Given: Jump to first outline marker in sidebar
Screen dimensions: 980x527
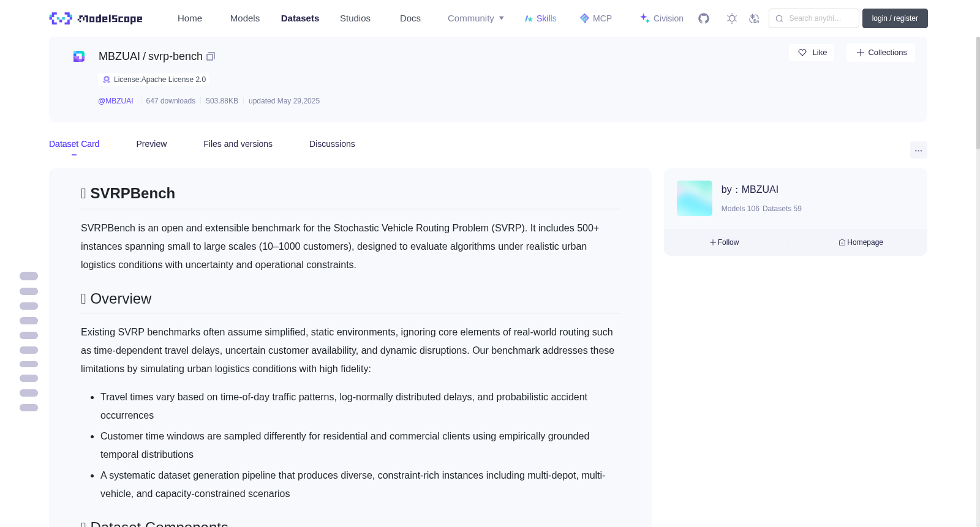Looking at the screenshot, I should 29,276.
